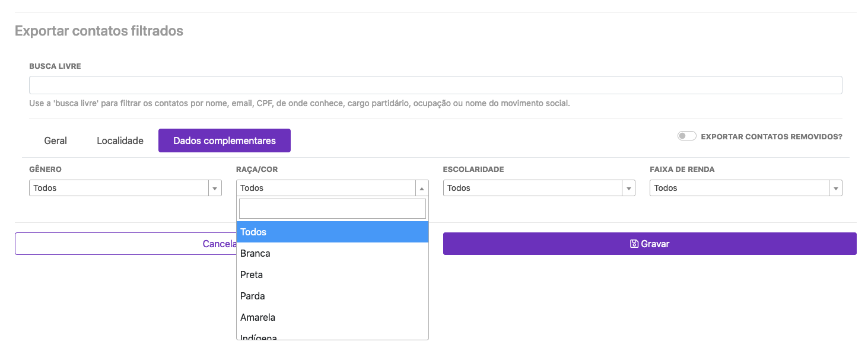Select Parda from the open list

pyautogui.click(x=332, y=296)
